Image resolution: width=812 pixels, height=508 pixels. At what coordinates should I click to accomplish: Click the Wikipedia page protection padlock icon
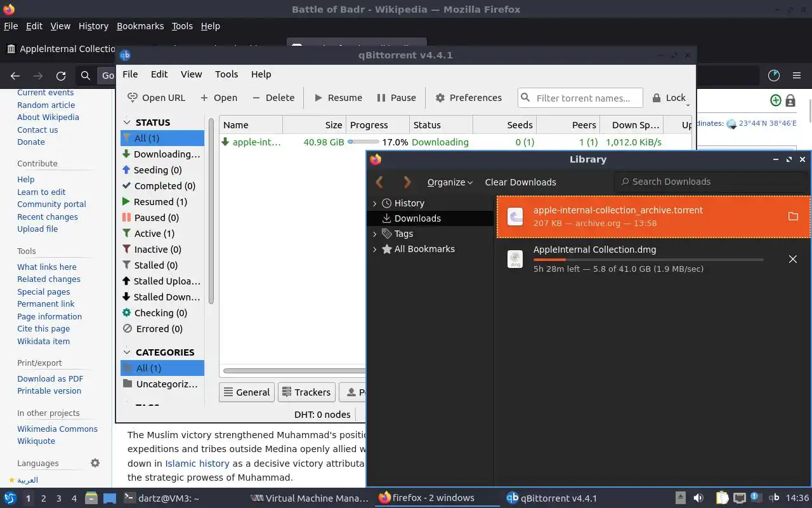[x=790, y=100]
